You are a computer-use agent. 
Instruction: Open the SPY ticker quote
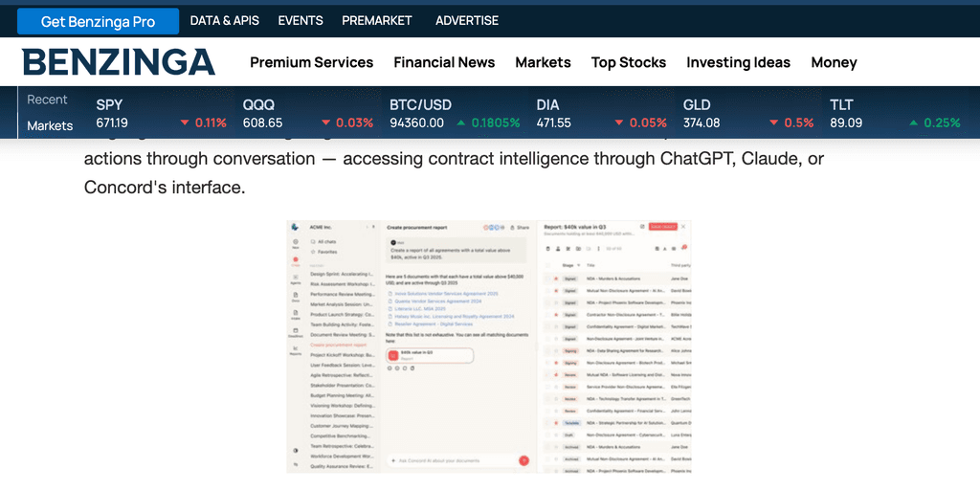(109, 105)
